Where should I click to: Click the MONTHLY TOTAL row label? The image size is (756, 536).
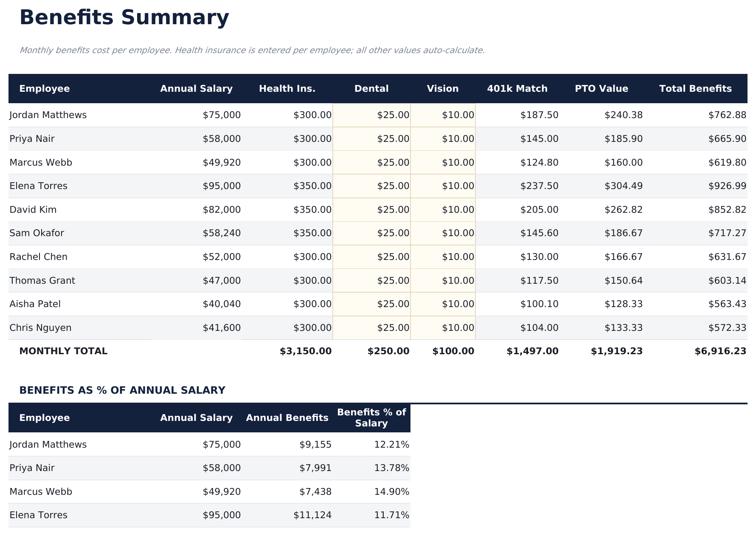[x=63, y=351]
